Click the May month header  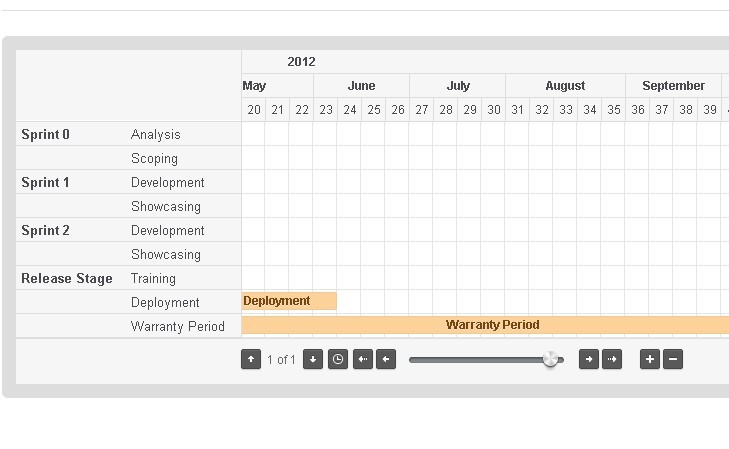pos(254,86)
